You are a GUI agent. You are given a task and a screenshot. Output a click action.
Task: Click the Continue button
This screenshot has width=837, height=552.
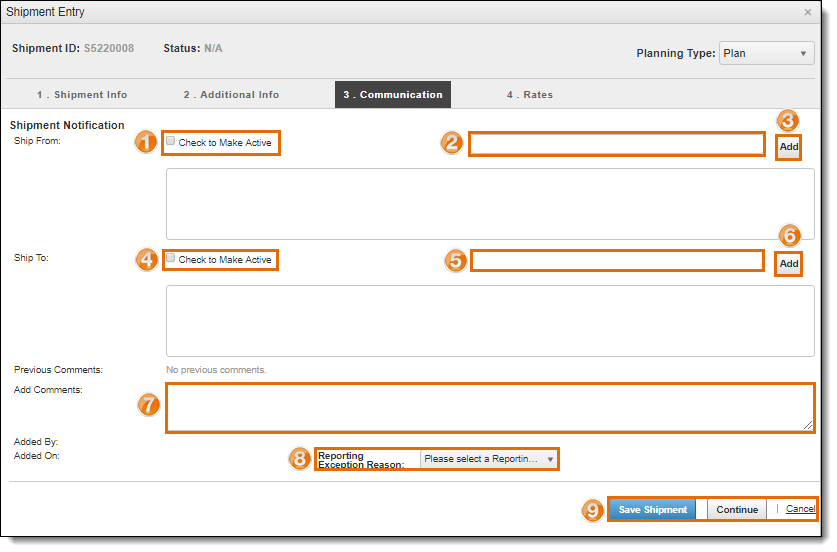pos(737,510)
